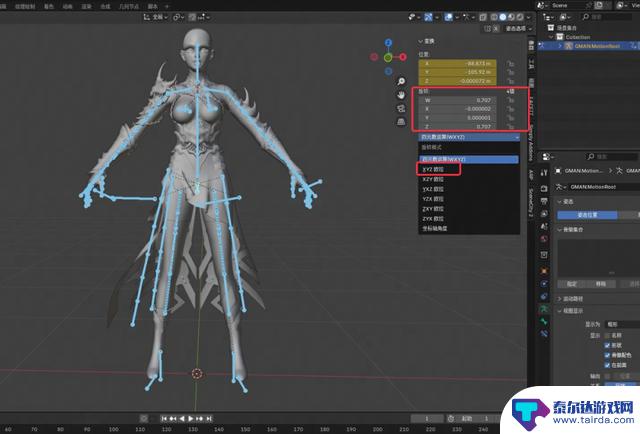Screen dimensions: 640x434
Task: Toggle X-ray display in viewport header
Action: (x=483, y=17)
